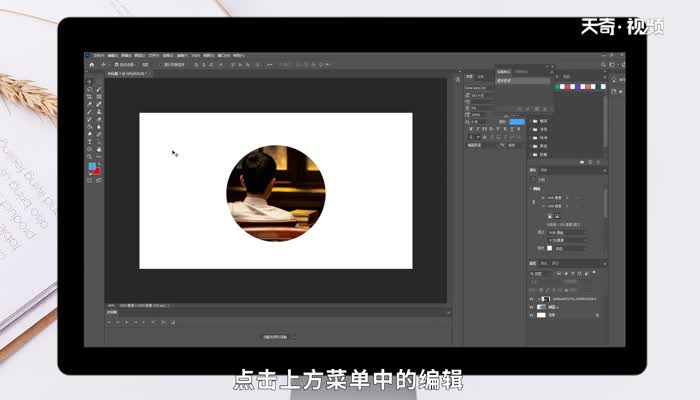The image size is (700, 400).
Task: Select the Horizontal Type tool
Action: click(x=90, y=142)
